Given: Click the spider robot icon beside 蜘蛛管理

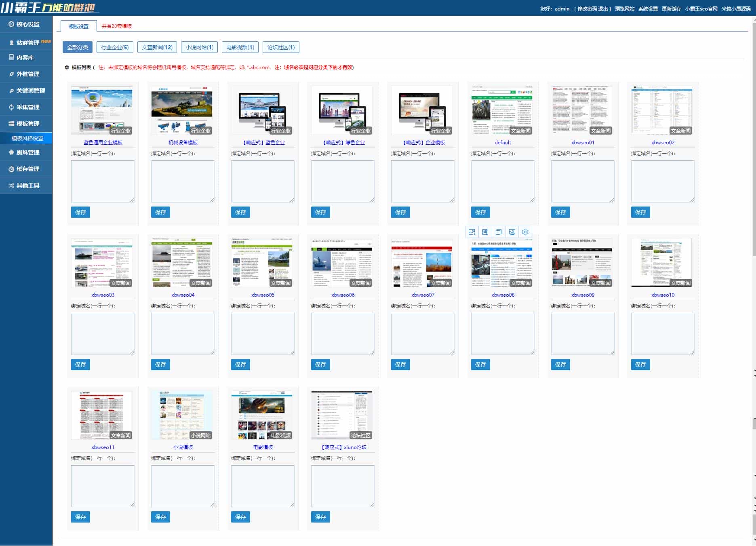Looking at the screenshot, I should pos(11,152).
